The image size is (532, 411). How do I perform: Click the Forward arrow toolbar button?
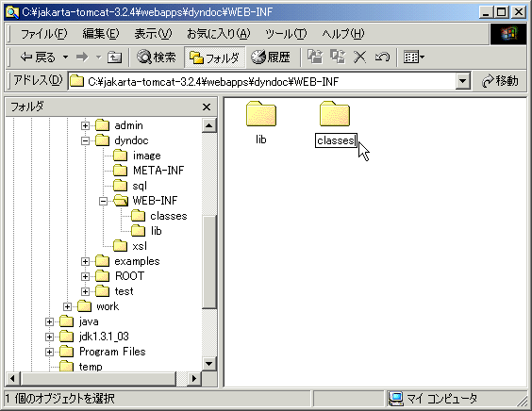(x=82, y=58)
